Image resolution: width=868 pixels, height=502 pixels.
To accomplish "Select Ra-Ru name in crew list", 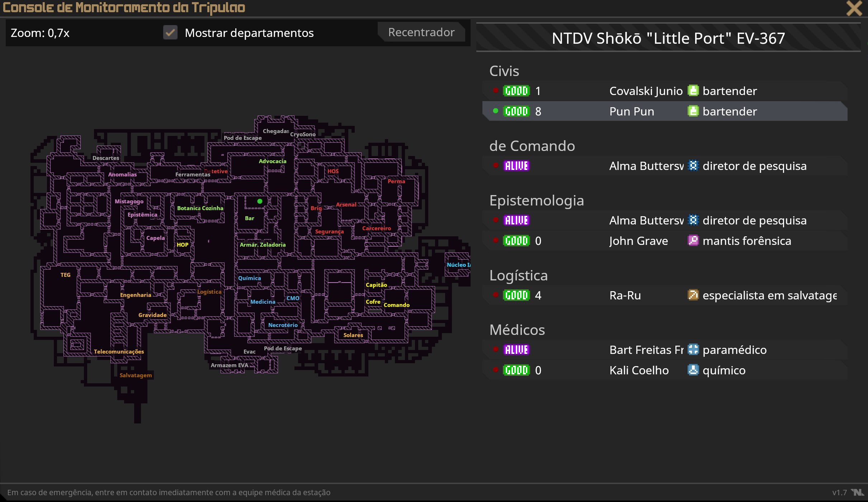I will [625, 295].
